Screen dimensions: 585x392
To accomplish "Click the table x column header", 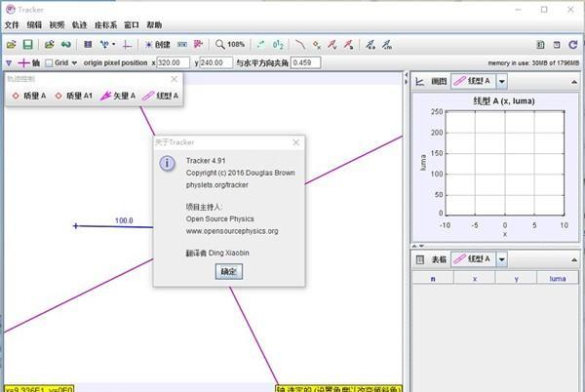I will (x=475, y=279).
